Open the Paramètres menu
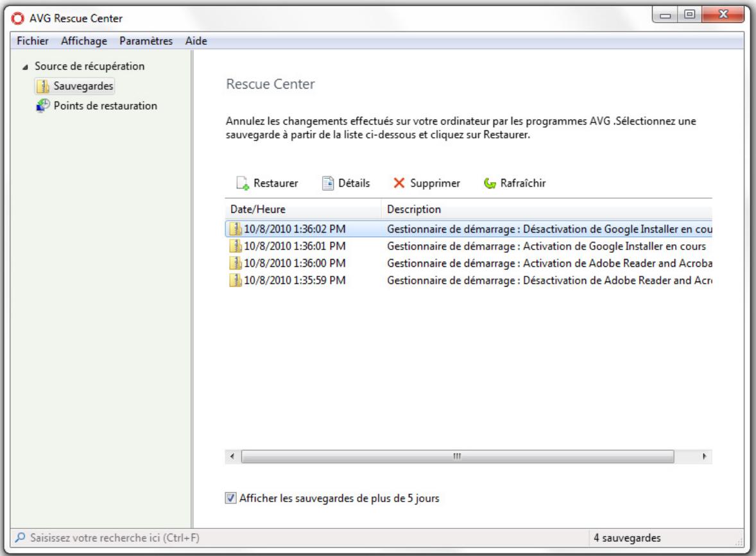Viewport: 756px width, 556px height. coord(146,41)
